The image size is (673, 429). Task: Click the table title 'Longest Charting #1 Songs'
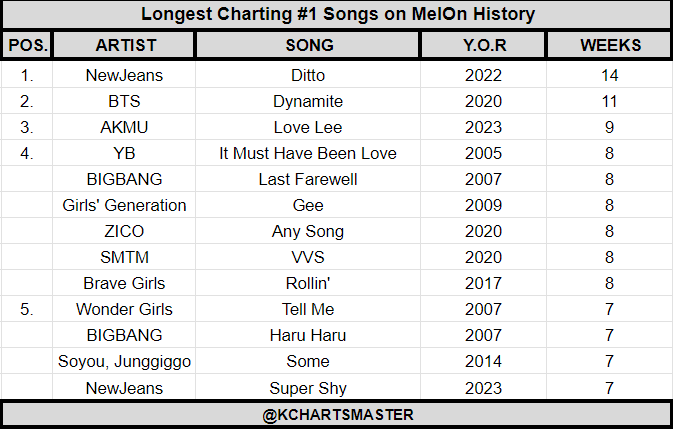coord(337,15)
